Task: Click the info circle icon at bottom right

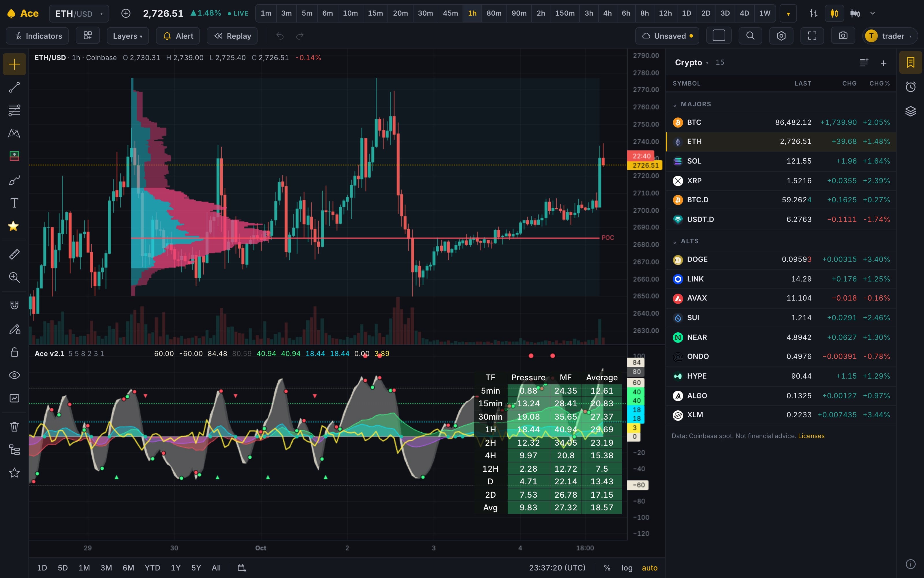Action: pos(910,564)
